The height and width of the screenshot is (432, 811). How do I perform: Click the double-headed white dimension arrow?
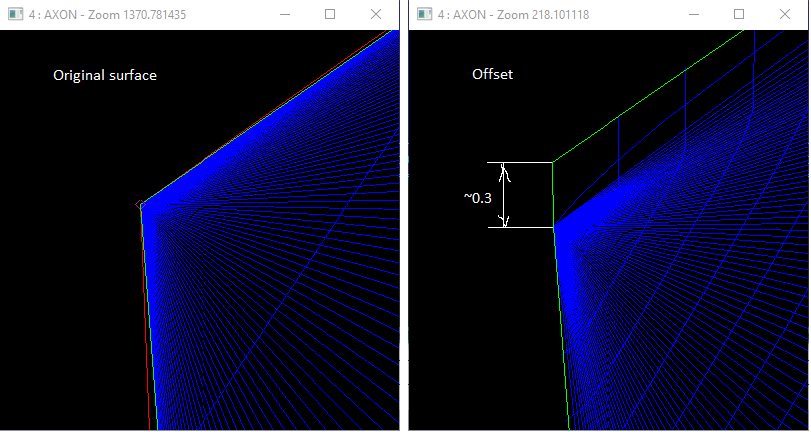coord(505,195)
